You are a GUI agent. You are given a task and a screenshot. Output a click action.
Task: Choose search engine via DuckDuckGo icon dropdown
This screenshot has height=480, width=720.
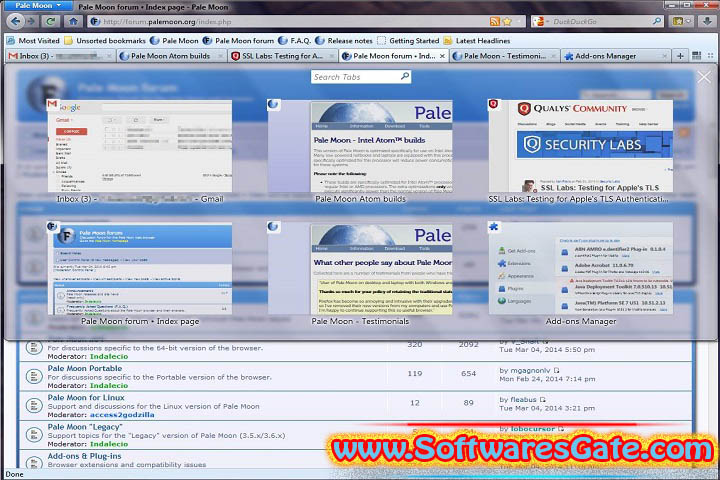540,21
